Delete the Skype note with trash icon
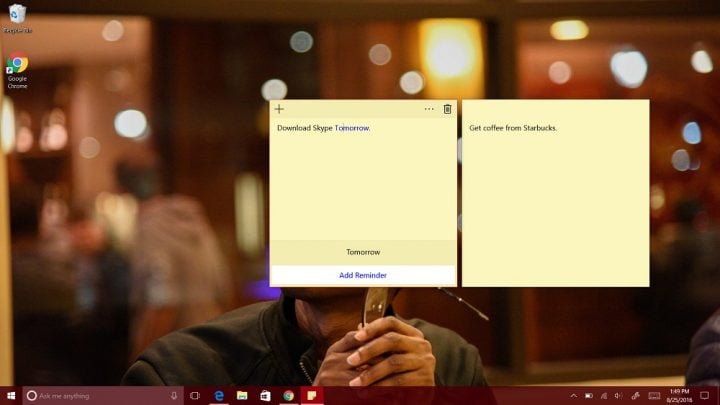Viewport: 720px width, 405px height. (x=447, y=109)
